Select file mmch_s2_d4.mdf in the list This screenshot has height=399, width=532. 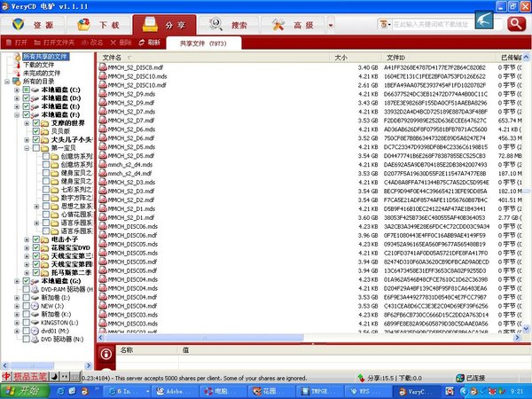coord(129,174)
